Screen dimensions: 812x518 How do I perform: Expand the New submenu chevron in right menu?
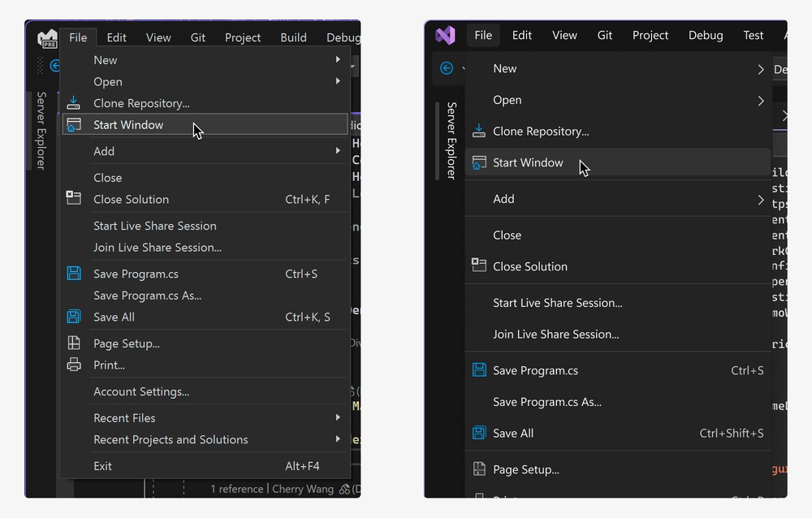click(761, 69)
